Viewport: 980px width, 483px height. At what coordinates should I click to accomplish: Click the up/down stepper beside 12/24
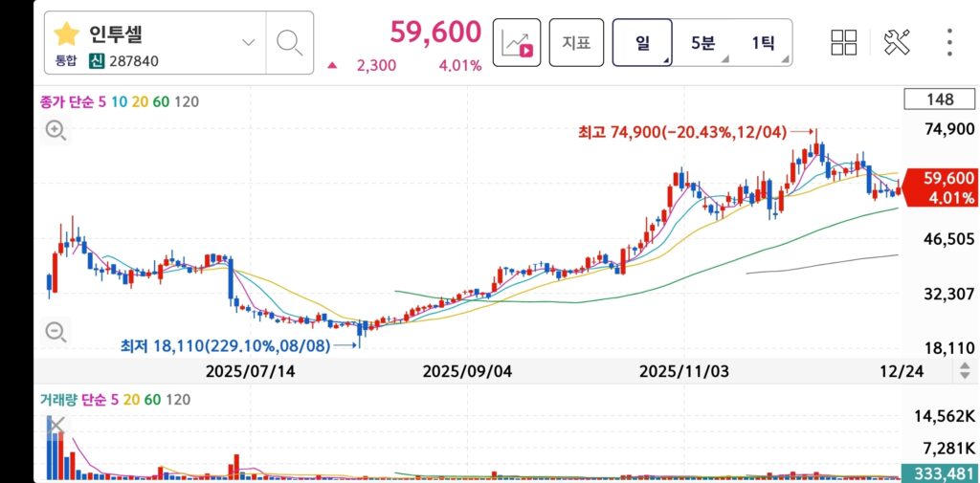(x=965, y=371)
